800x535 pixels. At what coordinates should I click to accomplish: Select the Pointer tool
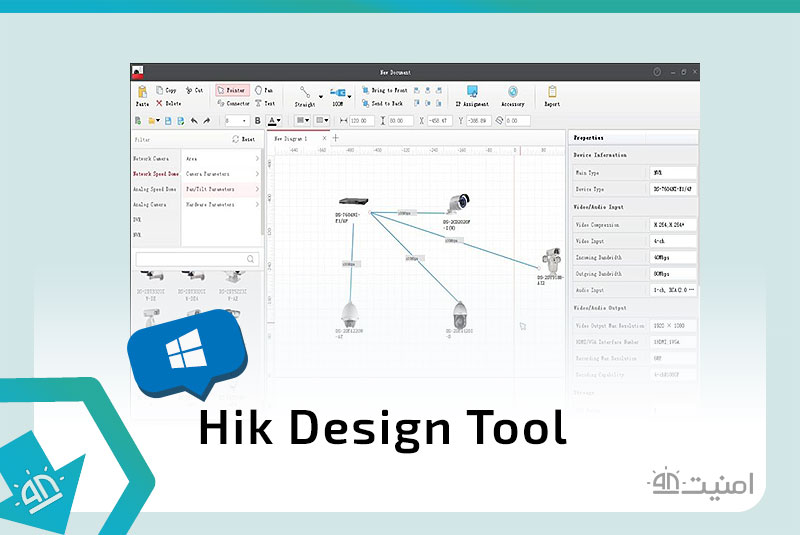232,90
